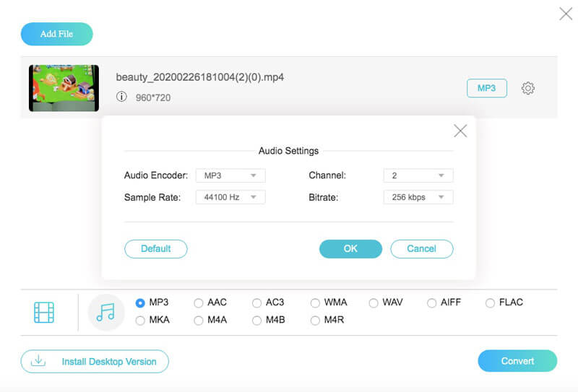The width and height of the screenshot is (578, 392).
Task: Click the download icon in Install Desktop Version
Action: point(38,361)
